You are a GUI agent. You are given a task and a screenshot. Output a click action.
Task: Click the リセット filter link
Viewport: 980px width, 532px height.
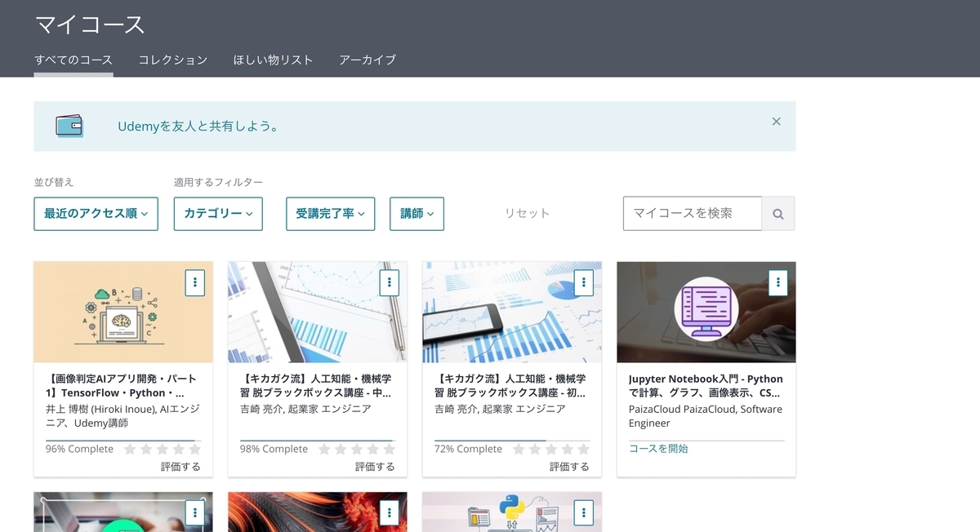(527, 213)
